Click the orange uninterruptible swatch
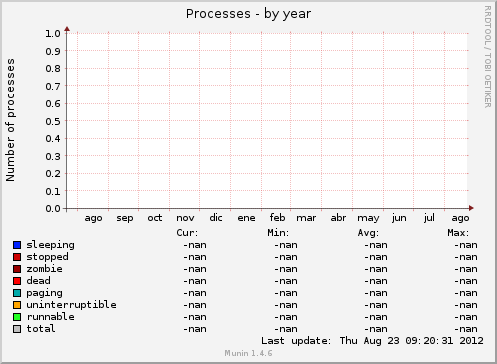The height and width of the screenshot is (364, 497). tap(17, 305)
